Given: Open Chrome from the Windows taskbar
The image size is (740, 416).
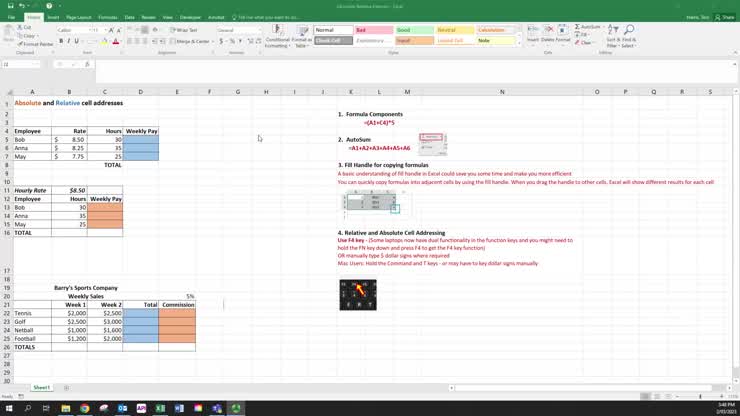Looking at the screenshot, I should (84, 408).
